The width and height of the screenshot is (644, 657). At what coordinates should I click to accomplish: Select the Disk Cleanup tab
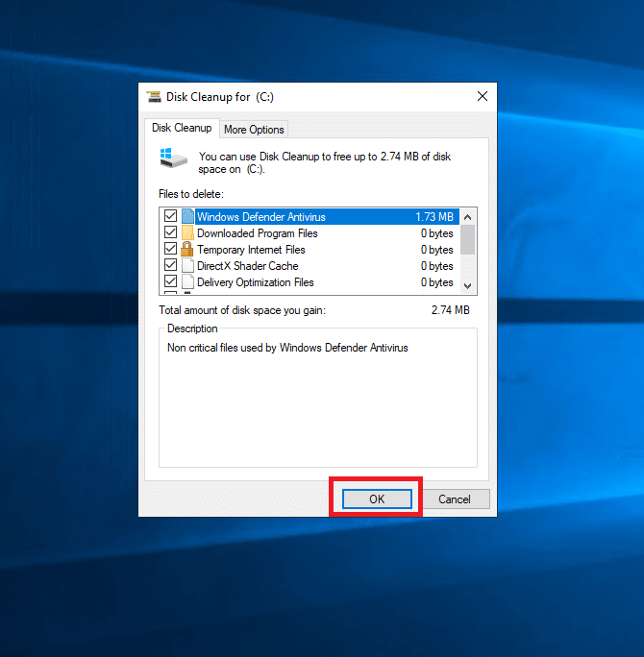click(182, 128)
